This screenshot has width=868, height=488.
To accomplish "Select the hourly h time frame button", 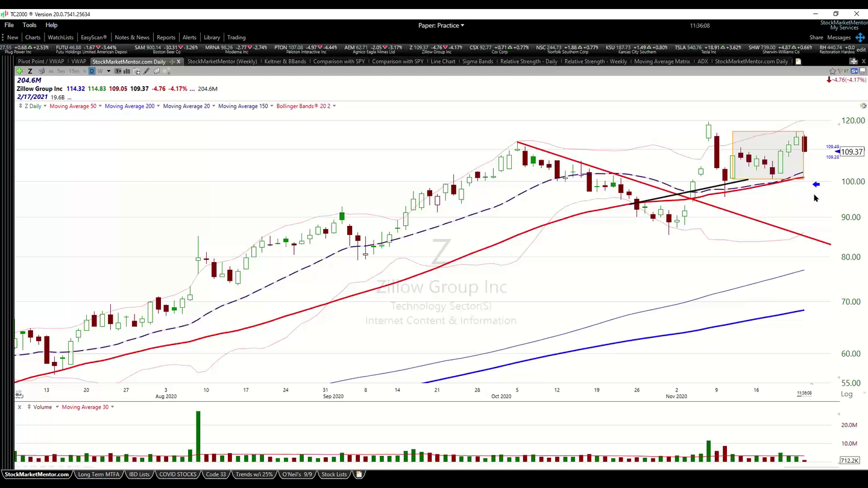I will click(x=85, y=71).
